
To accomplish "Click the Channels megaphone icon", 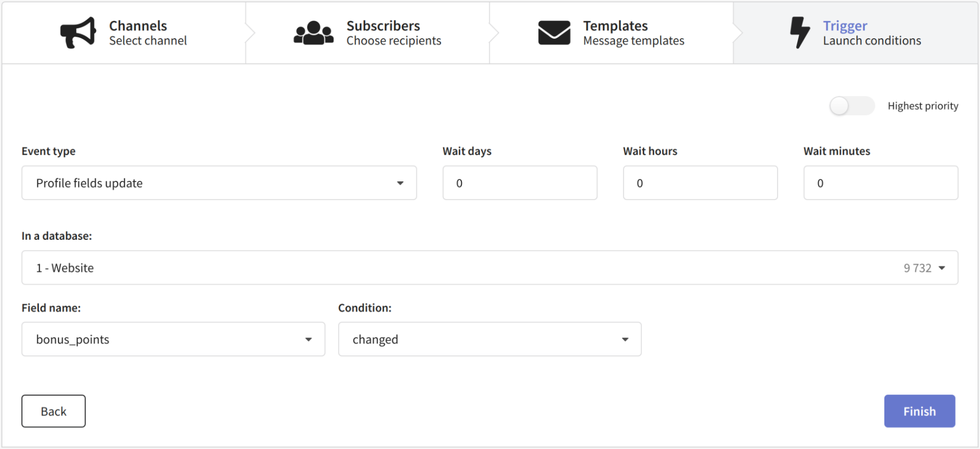I will 78,33.
